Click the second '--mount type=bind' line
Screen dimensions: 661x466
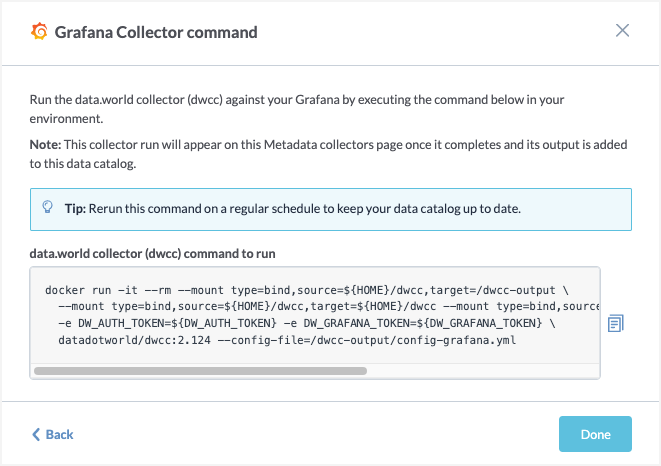click(x=328, y=306)
